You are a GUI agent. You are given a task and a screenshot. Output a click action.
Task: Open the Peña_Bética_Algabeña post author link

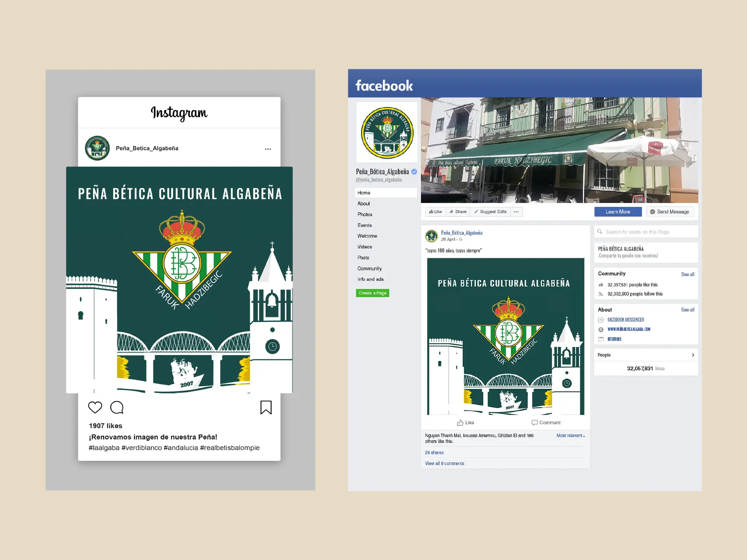[x=462, y=233]
